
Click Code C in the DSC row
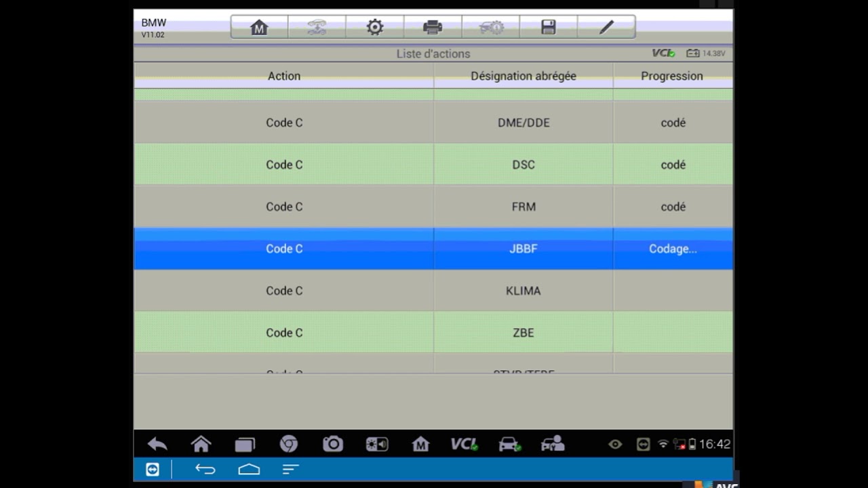(x=284, y=165)
